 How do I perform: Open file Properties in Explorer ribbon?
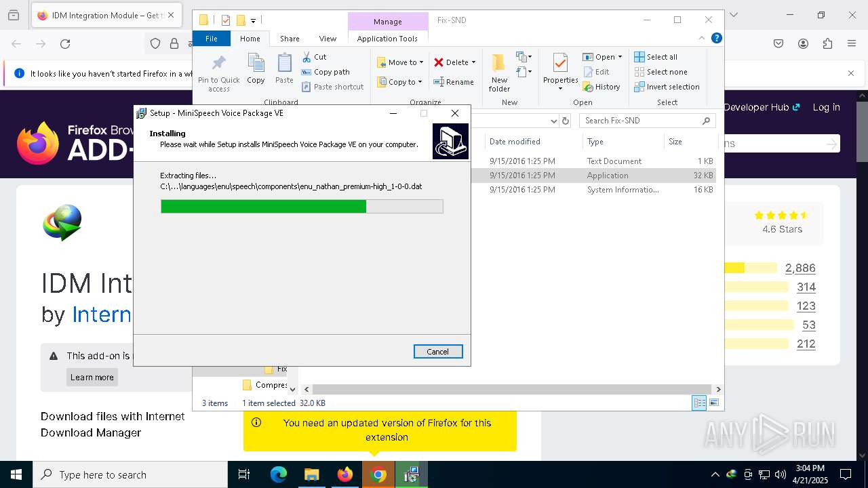560,73
